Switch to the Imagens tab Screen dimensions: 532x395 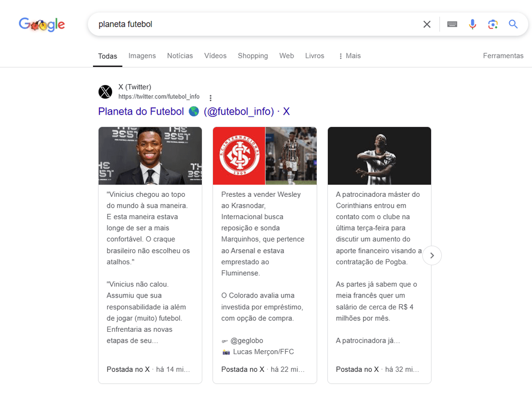coord(142,56)
